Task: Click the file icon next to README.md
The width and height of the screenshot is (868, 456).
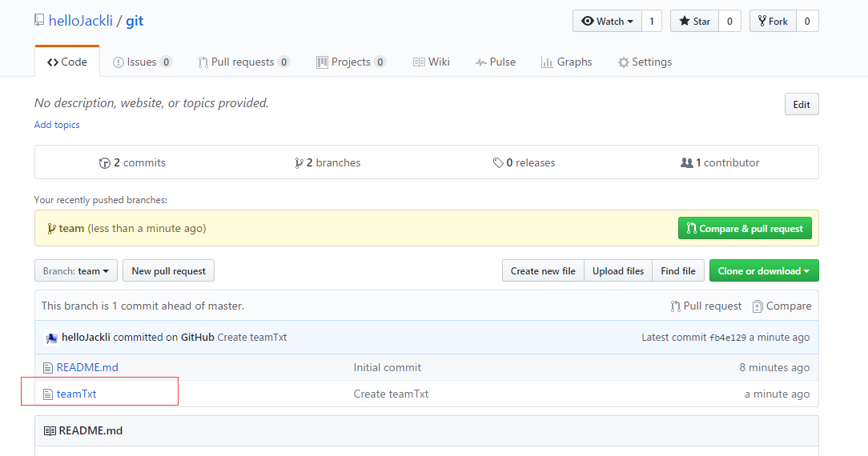Action: pos(48,368)
